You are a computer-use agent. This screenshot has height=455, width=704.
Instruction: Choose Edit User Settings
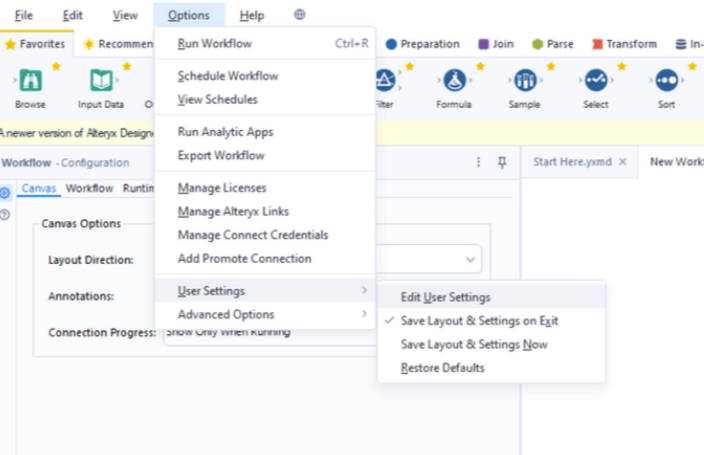492,297
